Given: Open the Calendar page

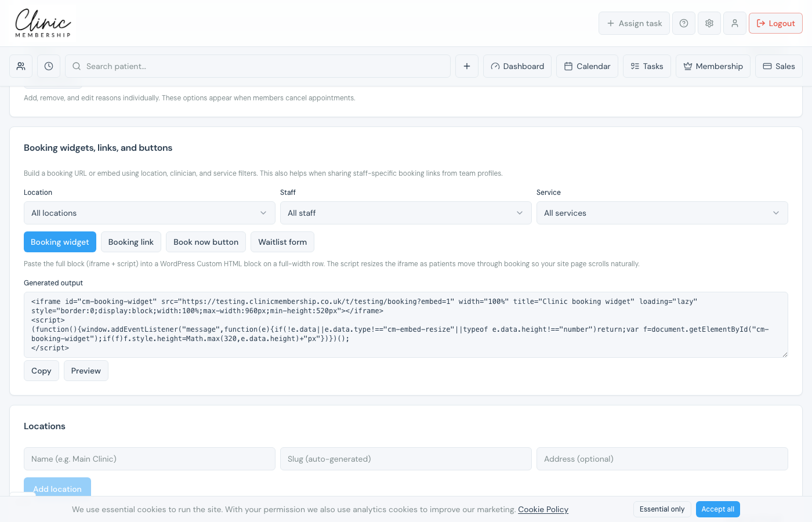Looking at the screenshot, I should [587, 66].
